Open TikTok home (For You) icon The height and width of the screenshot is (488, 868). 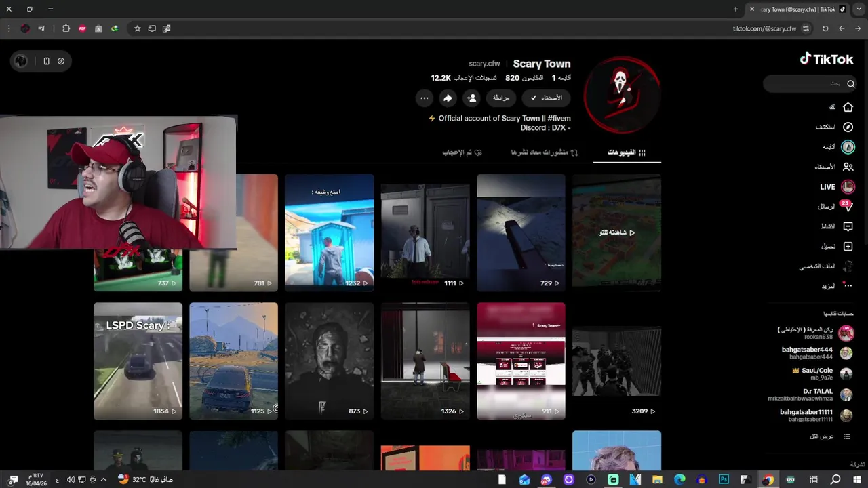click(x=848, y=107)
